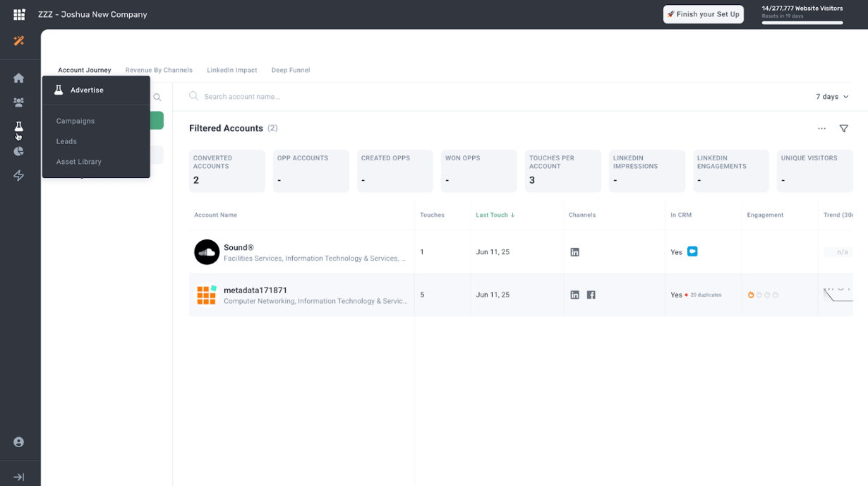This screenshot has height=486, width=868.
Task: Click the Advertise flask icon in sidebar
Action: 19,126
